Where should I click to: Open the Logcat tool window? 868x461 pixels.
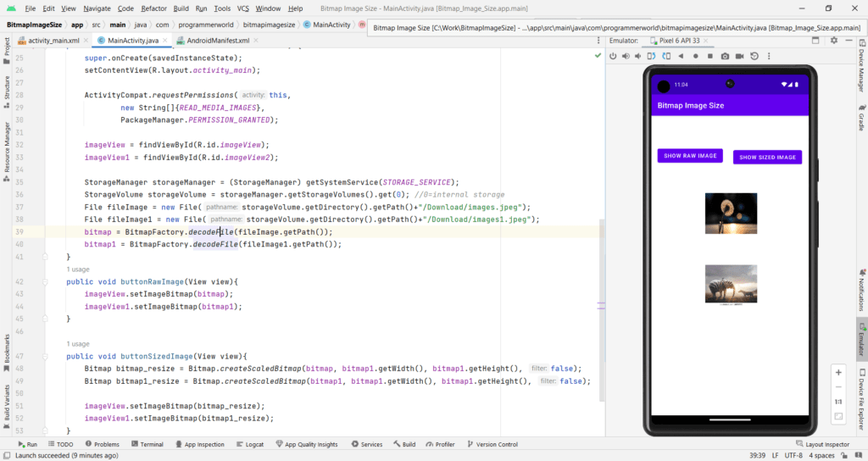250,444
